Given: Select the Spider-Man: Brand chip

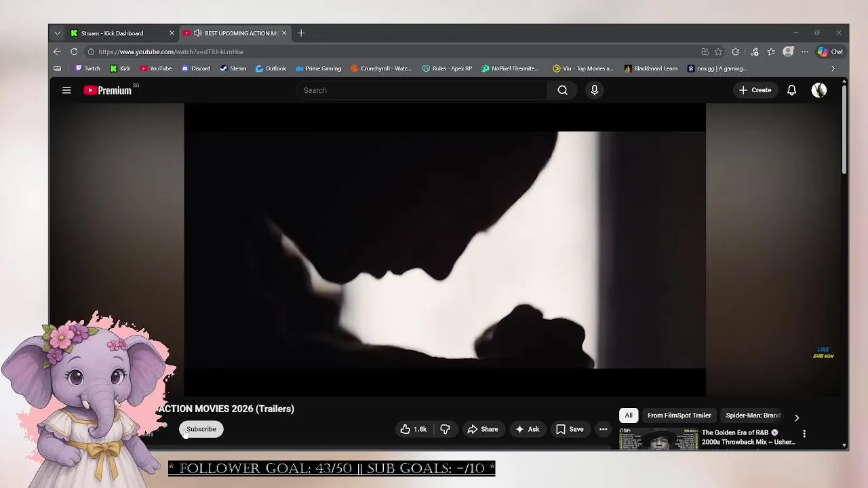Looking at the screenshot, I should (753, 415).
